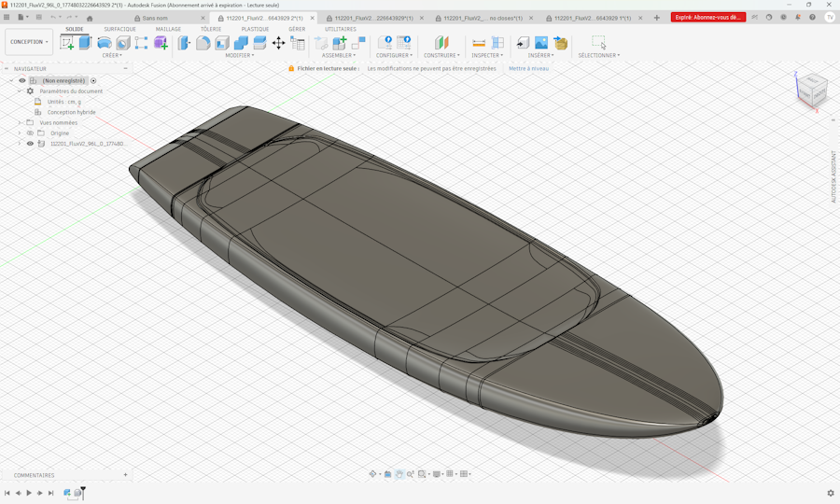Image resolution: width=840 pixels, height=504 pixels.
Task: Open the CONCEPTION workspace dropdown
Action: [x=29, y=42]
